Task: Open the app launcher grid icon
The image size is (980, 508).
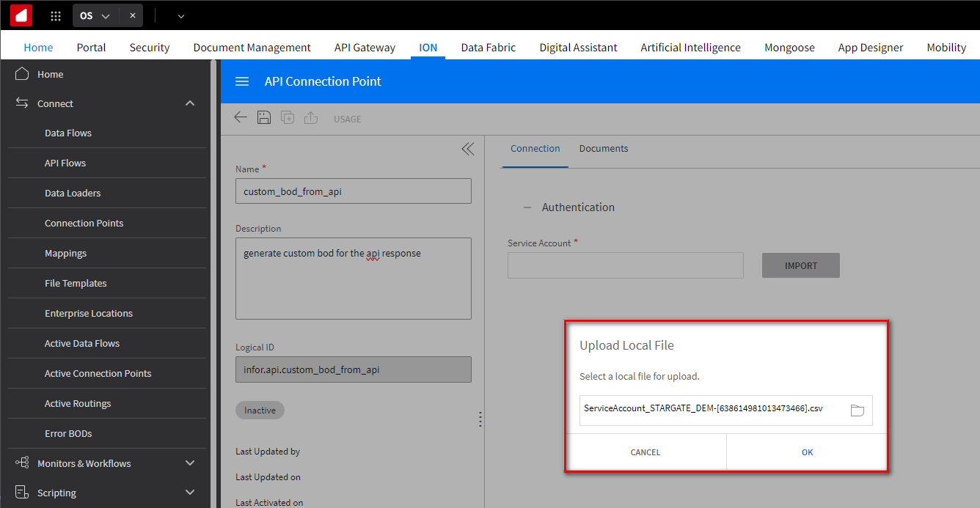Action: (56, 15)
